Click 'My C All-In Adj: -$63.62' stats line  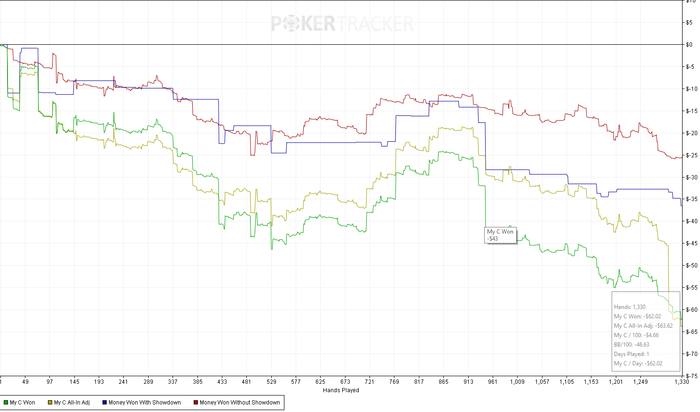pyautogui.click(x=643, y=325)
